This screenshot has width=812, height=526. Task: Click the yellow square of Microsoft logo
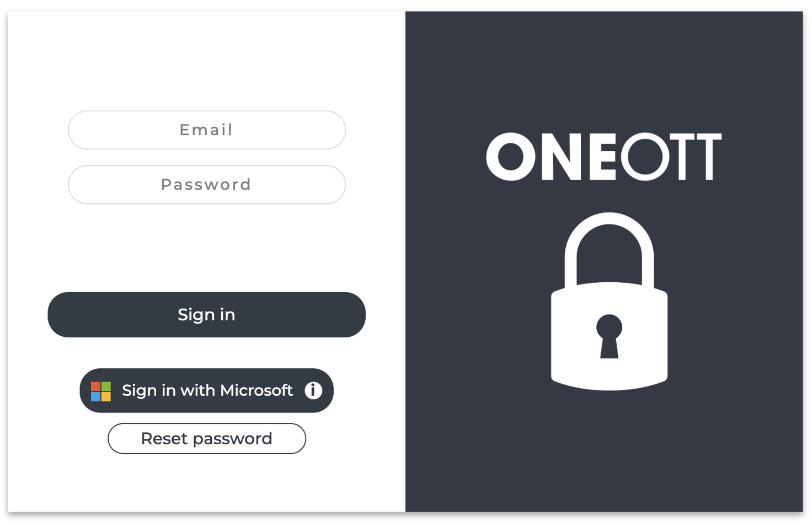pos(106,396)
